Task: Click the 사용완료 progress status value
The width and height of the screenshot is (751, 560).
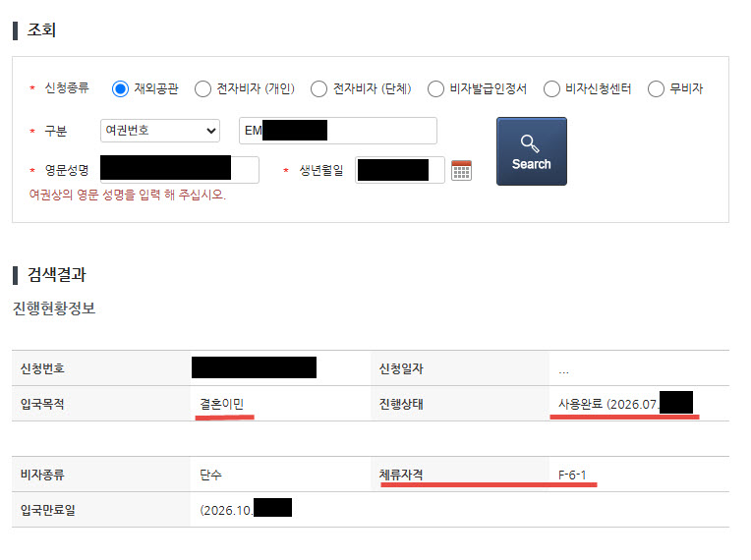Action: coord(625,404)
